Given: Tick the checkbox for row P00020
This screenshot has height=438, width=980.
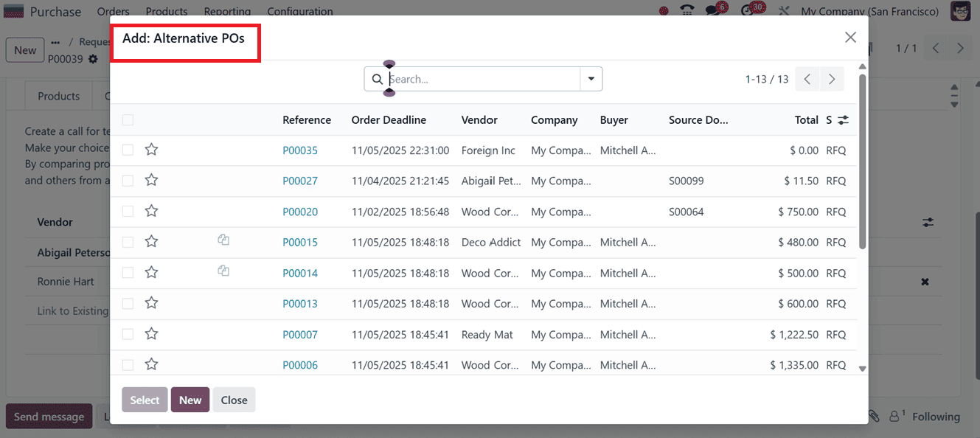Looking at the screenshot, I should pyautogui.click(x=128, y=212).
